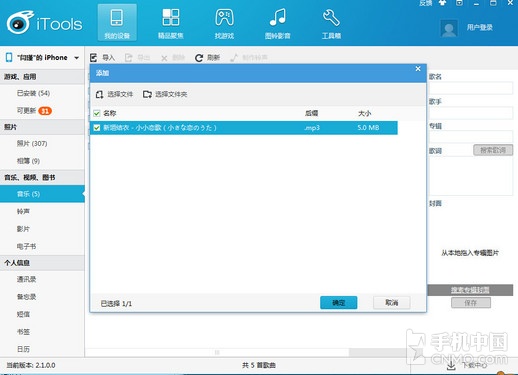
Task: Click the Make Ringtone toolbar icon
Action: pyautogui.click(x=234, y=58)
